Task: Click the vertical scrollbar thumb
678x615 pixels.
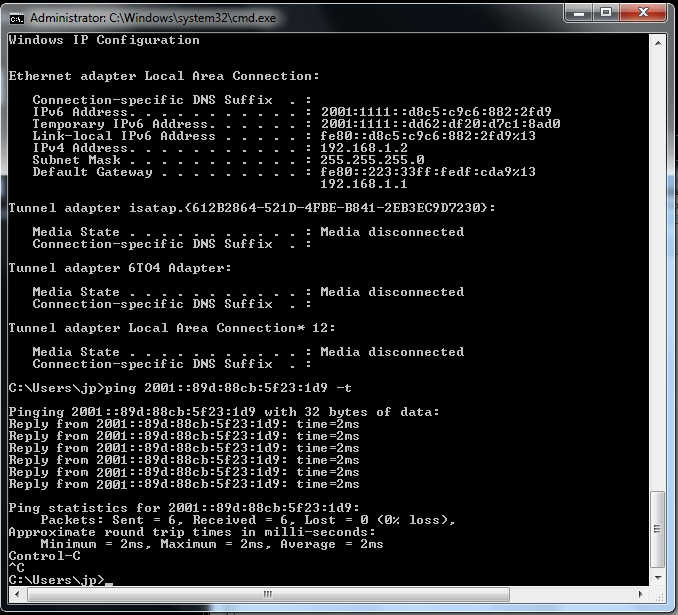Action: [658, 529]
